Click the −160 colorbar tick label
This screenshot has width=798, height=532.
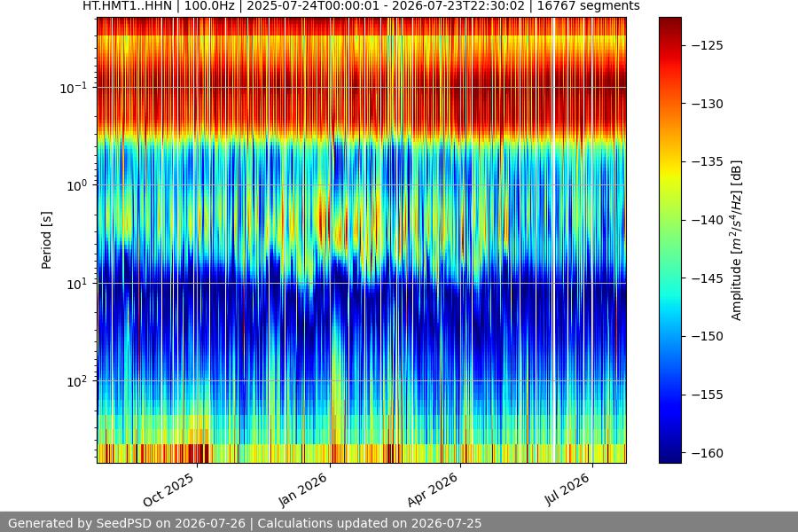pyautogui.click(x=708, y=452)
